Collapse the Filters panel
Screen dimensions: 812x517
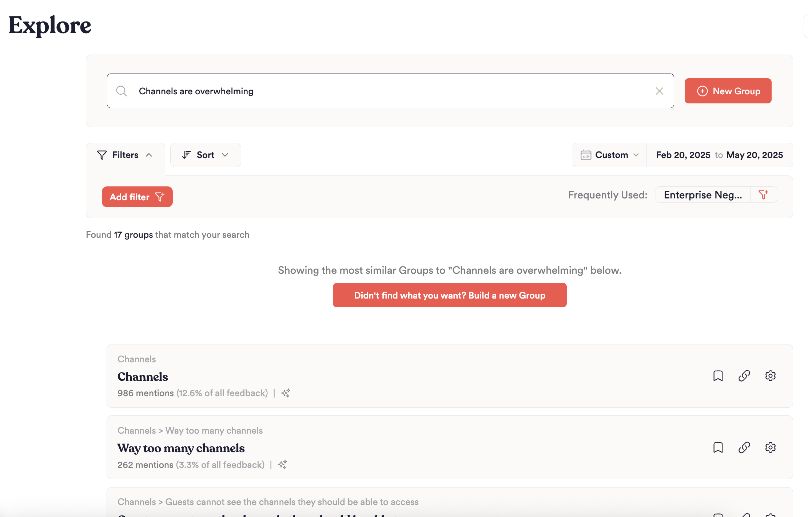point(125,155)
